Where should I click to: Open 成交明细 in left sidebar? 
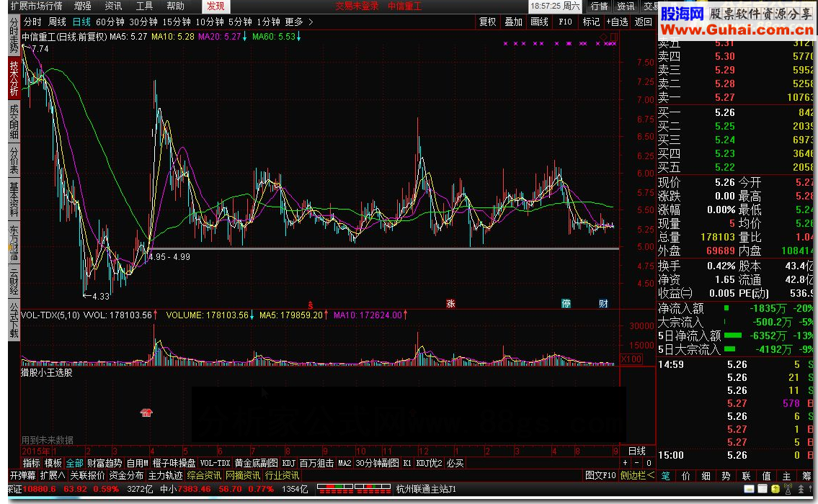click(14, 122)
